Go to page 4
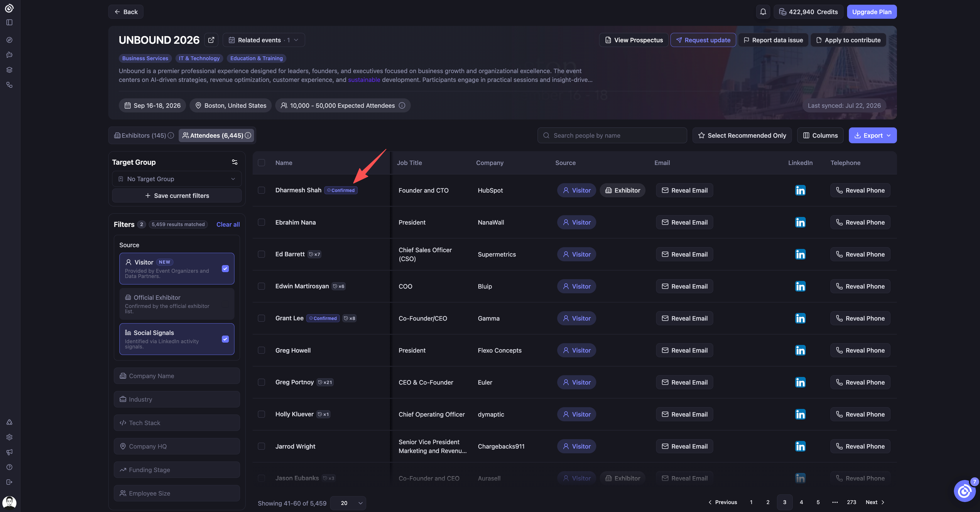 coord(801,502)
